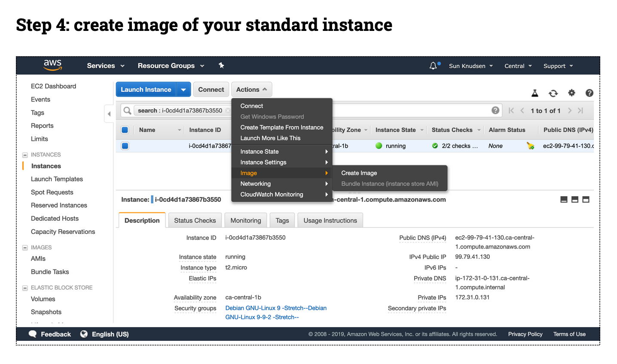Screen dimensions: 617x364
Task: Click the pin shortcut icon in the navbar
Action: (221, 65)
